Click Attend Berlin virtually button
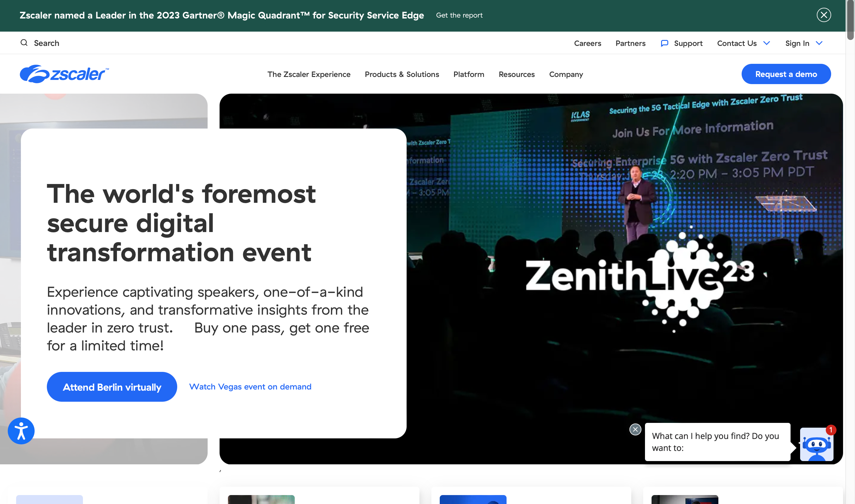This screenshot has height=504, width=855. coord(112,386)
